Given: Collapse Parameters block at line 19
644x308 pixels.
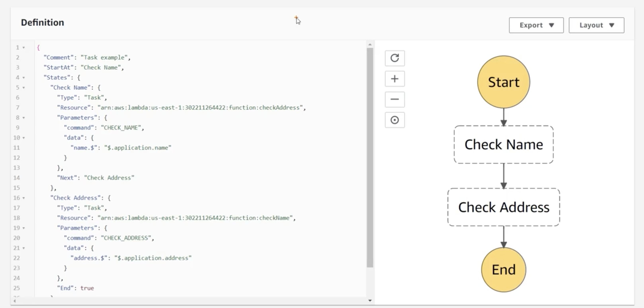Looking at the screenshot, I should click(24, 228).
